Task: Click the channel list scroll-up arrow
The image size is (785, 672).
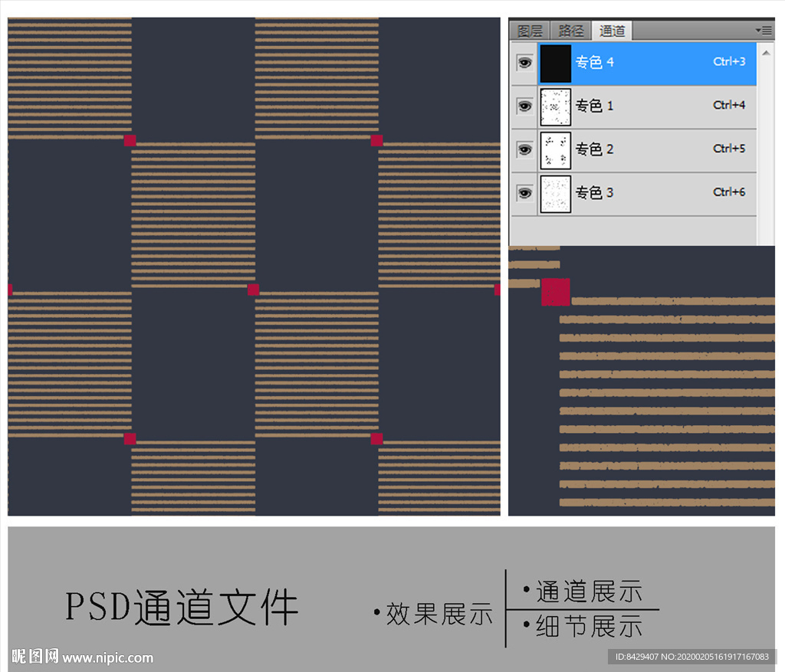Action: pyautogui.click(x=765, y=51)
